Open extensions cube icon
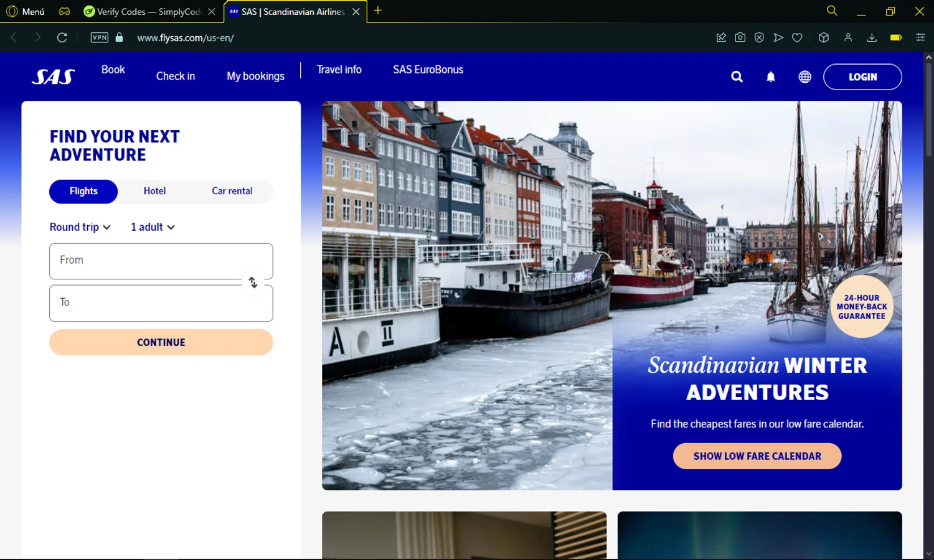The width and height of the screenshot is (934, 560). (824, 37)
